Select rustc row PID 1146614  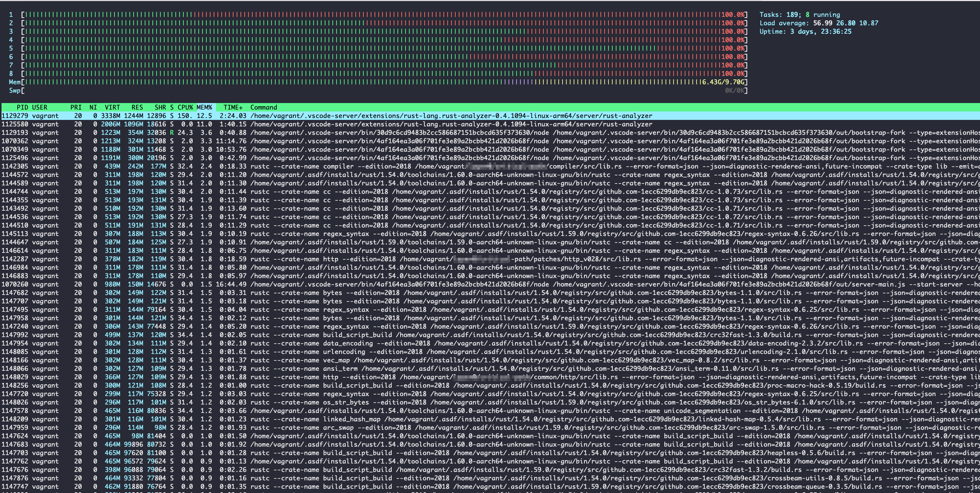pyautogui.click(x=490, y=251)
